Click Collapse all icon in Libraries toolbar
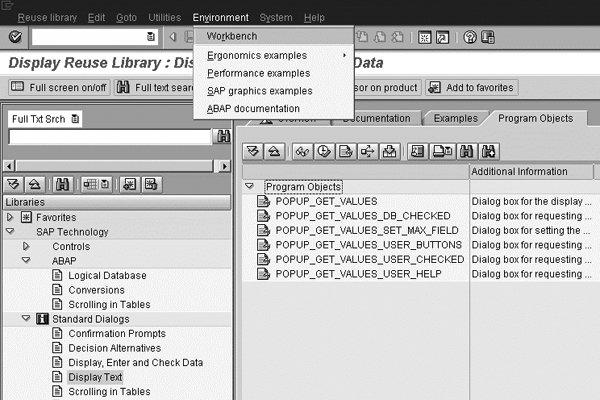Image resolution: width=600 pixels, height=400 pixels. pos(33,183)
